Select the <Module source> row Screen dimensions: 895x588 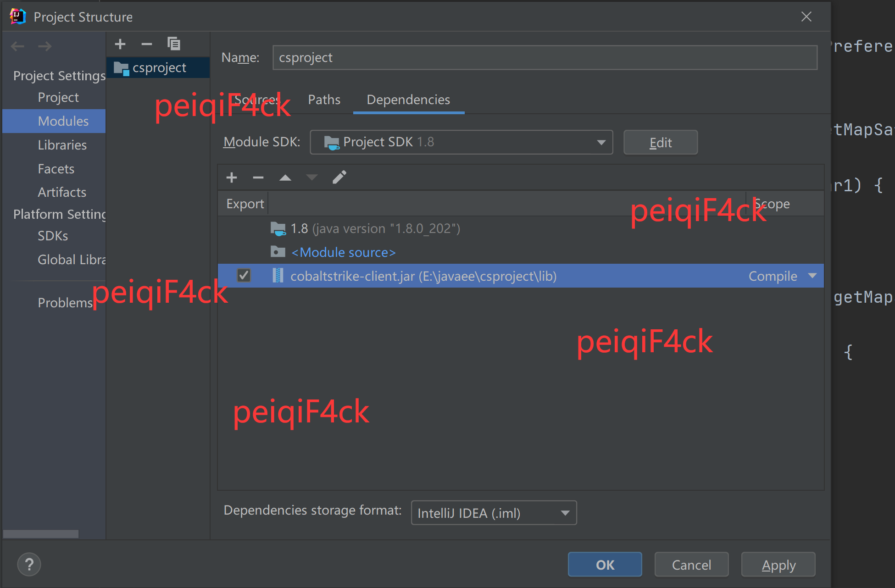pos(521,252)
